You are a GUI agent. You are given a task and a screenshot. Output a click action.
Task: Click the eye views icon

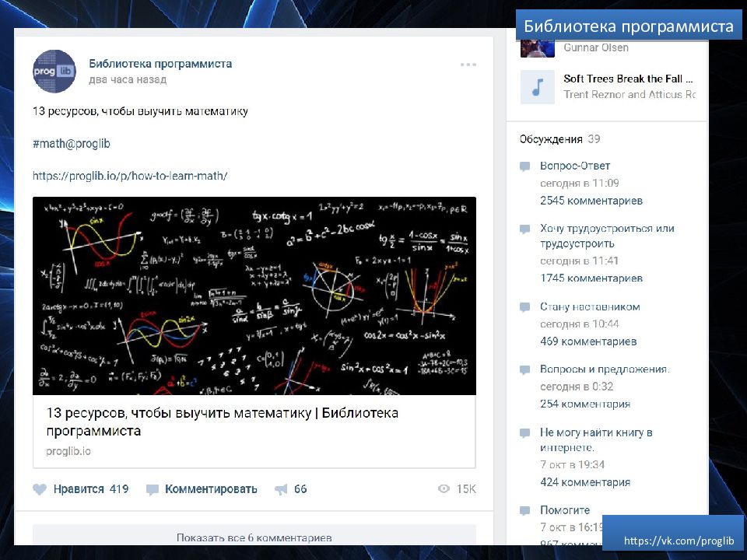[444, 488]
